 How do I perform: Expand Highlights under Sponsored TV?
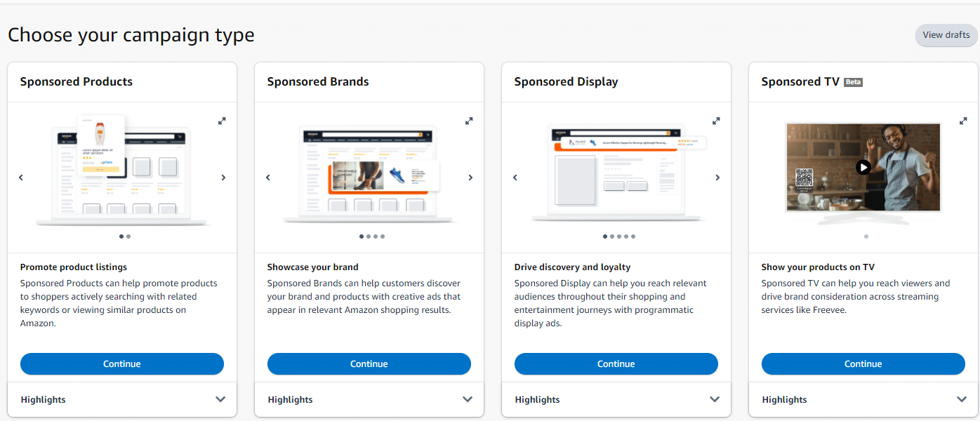tap(863, 399)
